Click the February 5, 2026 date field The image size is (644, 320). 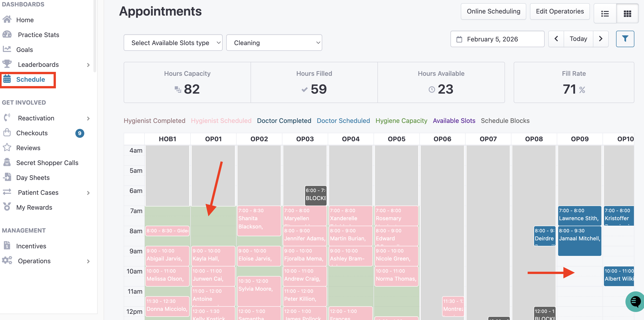(x=497, y=39)
